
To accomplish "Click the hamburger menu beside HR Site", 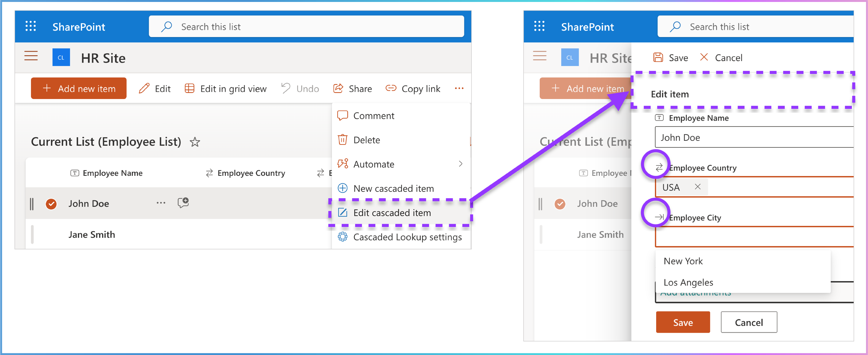I will point(31,56).
